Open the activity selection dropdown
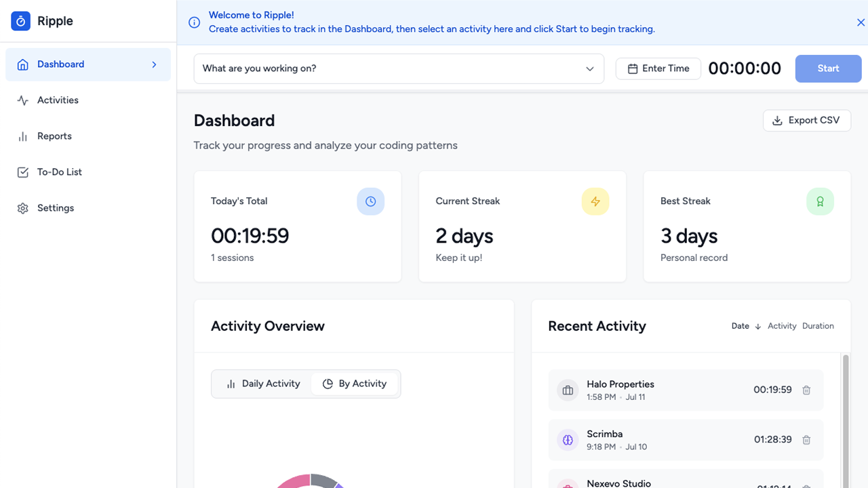This screenshot has width=868, height=488. (x=589, y=68)
